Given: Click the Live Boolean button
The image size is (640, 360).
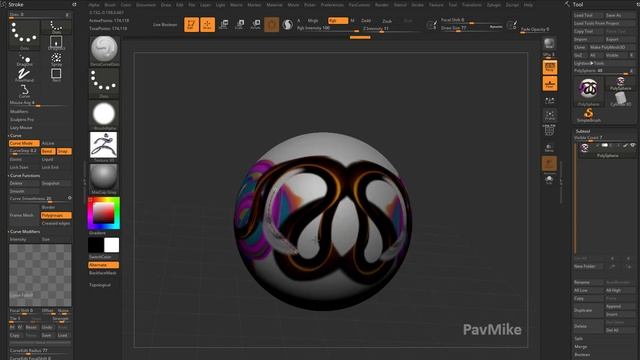Looking at the screenshot, I should point(165,24).
